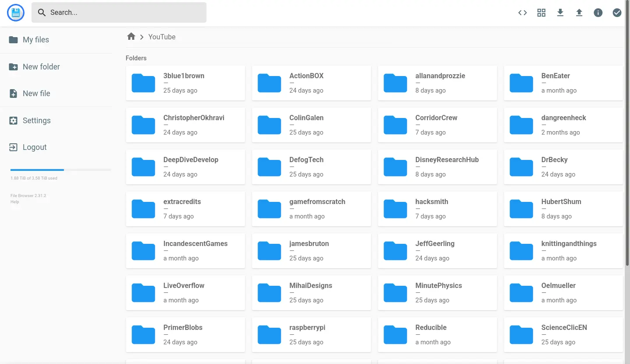
Task: Toggle the shell command icon
Action: coord(522,13)
